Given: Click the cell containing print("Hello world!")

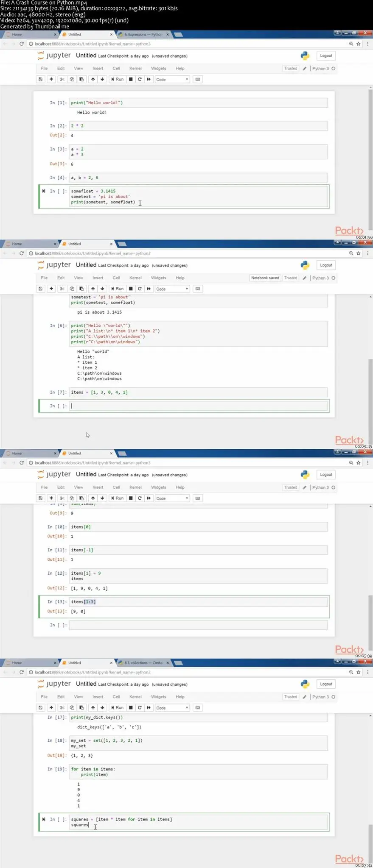Looking at the screenshot, I should point(198,103).
